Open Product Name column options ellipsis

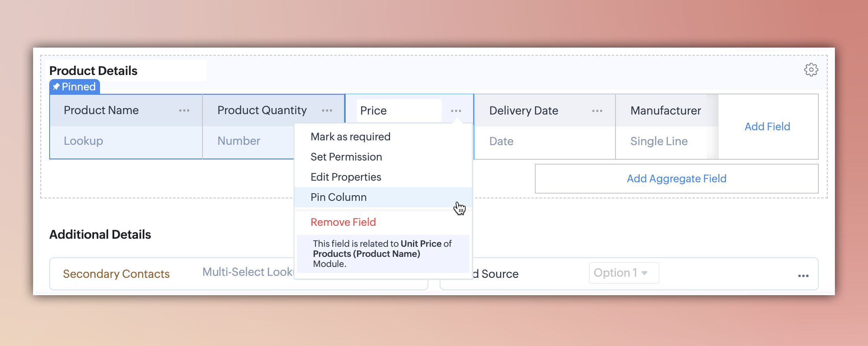click(x=184, y=110)
